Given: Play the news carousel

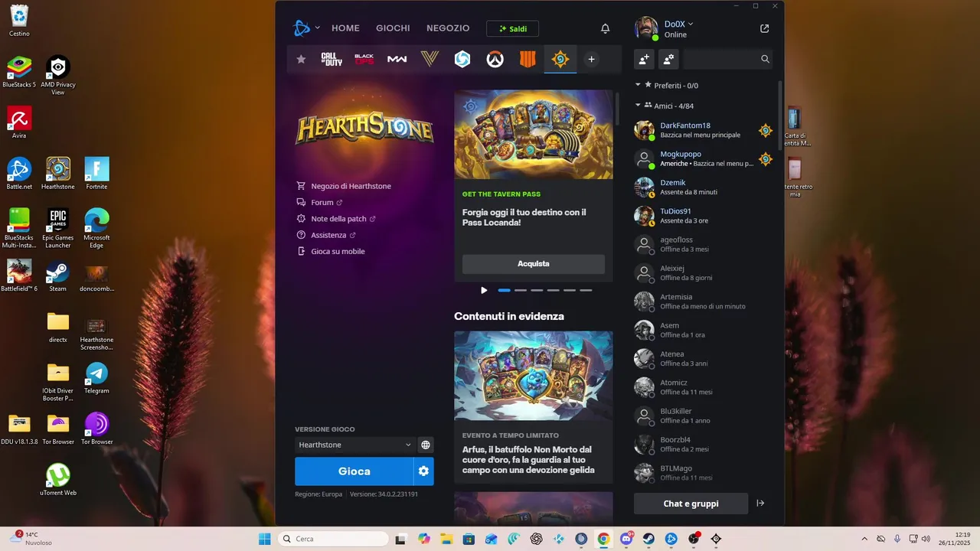Looking at the screenshot, I should pos(484,290).
